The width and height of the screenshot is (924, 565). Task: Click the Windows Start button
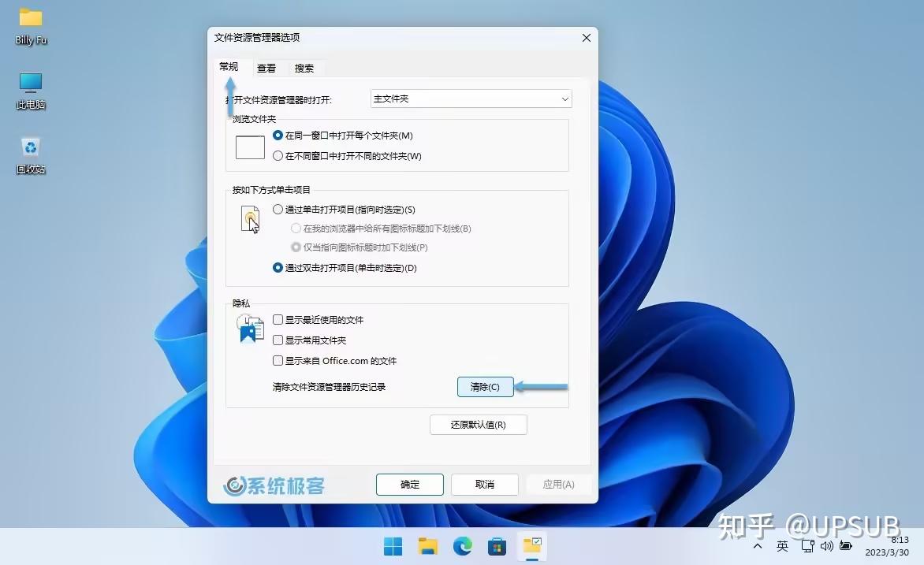point(393,545)
